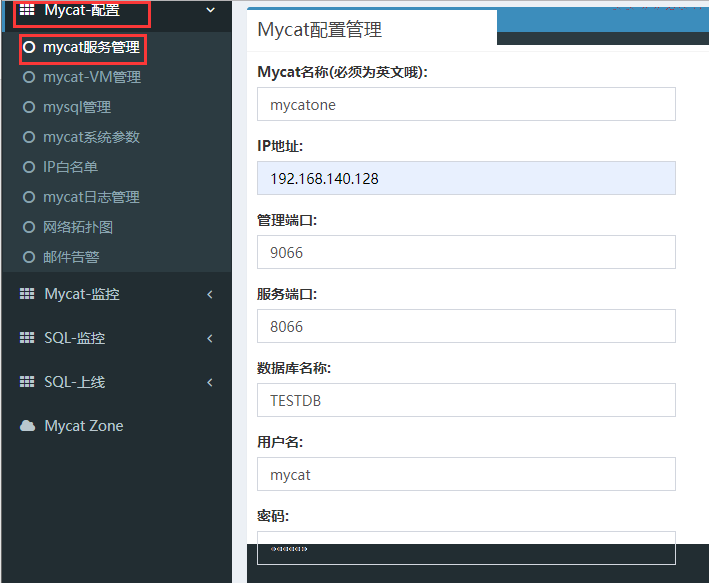View 网络拓扑图
709x583 pixels.
78,227
